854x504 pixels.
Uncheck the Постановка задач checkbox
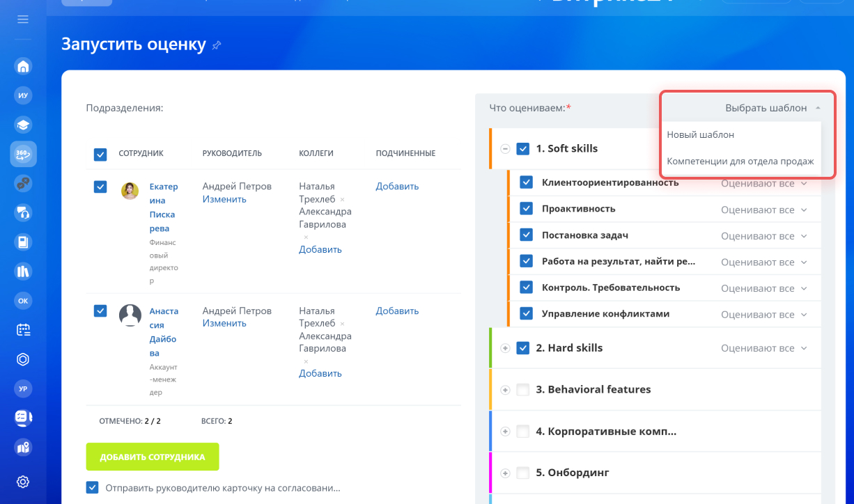click(527, 235)
